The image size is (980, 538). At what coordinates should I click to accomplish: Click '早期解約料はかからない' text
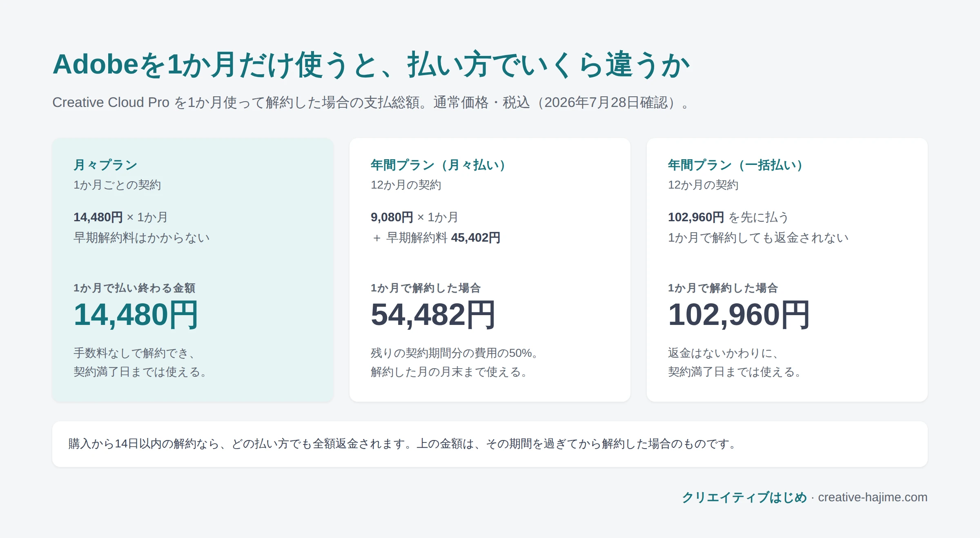click(x=142, y=238)
